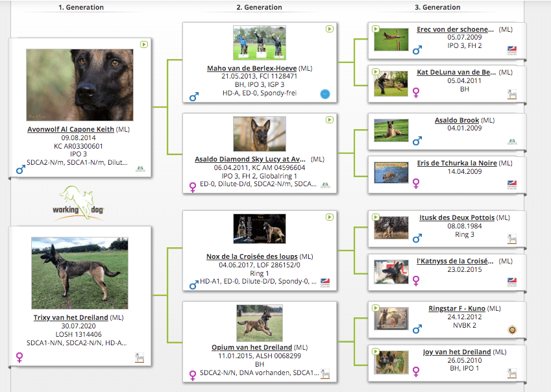Select the Erec von der schoene thumbnail

click(x=391, y=40)
